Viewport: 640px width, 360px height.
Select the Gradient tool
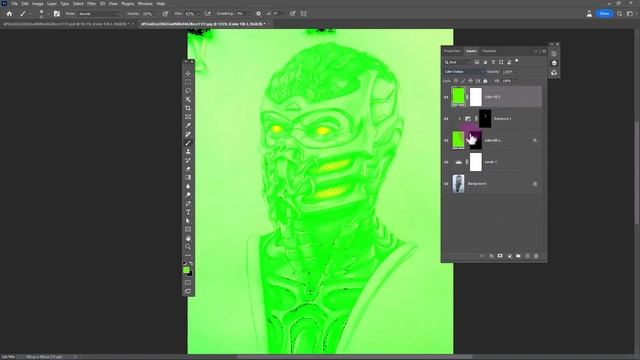[188, 178]
